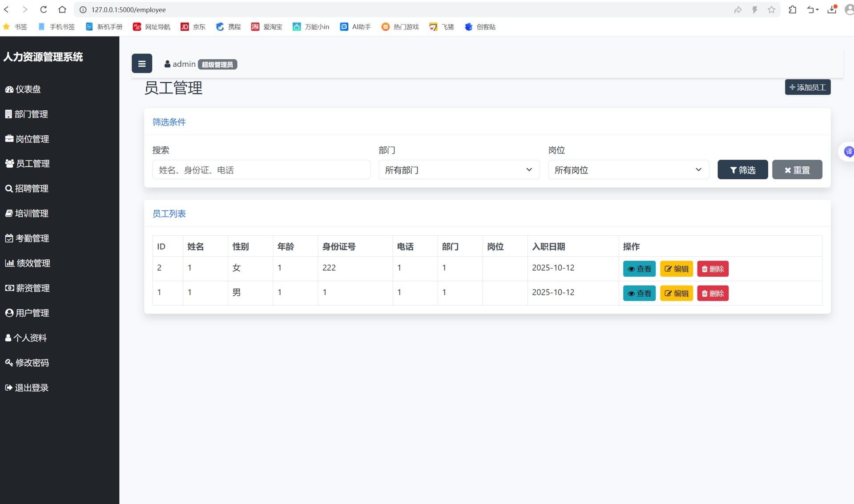Viewport: 854px width, 504px height.
Task: Apply filters with the 筛选 button
Action: click(742, 169)
